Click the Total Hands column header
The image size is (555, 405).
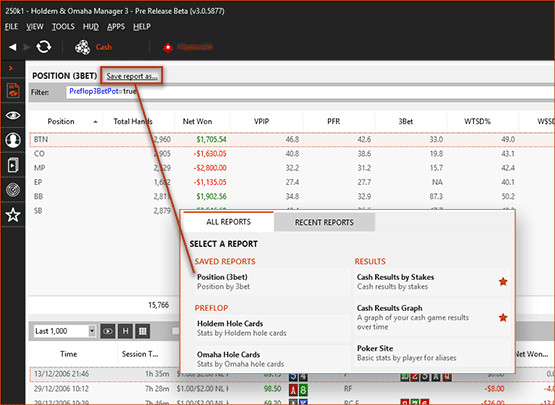133,121
